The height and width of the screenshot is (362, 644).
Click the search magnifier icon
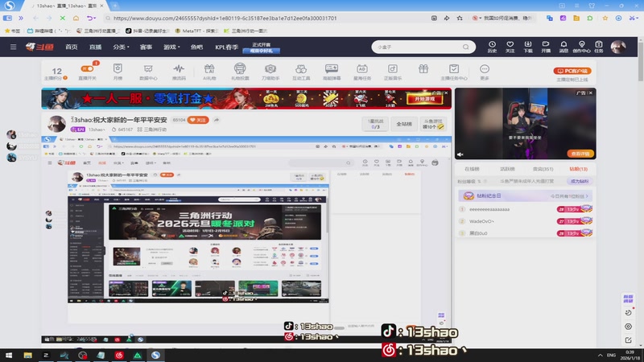tap(466, 47)
